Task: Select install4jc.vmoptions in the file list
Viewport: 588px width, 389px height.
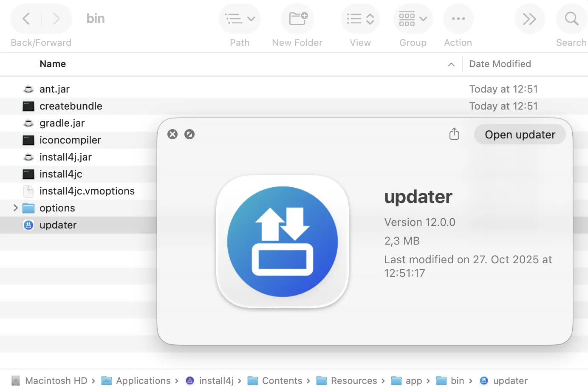Action: pos(87,191)
